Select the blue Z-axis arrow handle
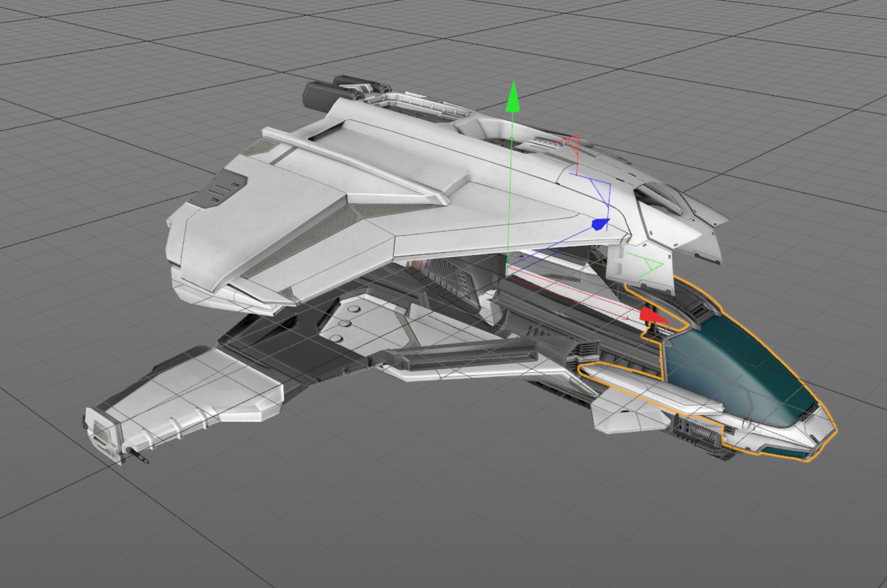Screen dimensions: 887x588 (599, 224)
